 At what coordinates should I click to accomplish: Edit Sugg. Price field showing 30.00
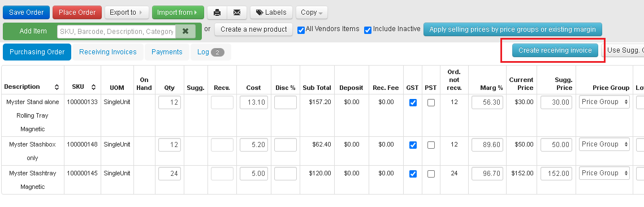556,103
